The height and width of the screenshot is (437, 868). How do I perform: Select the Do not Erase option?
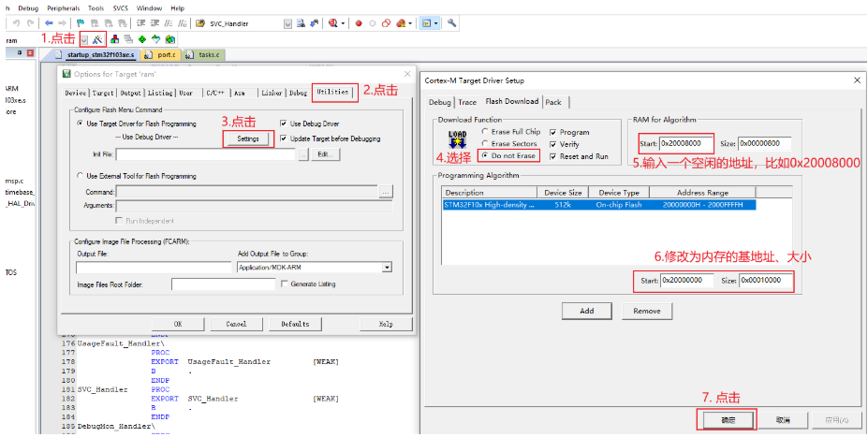tap(508, 156)
